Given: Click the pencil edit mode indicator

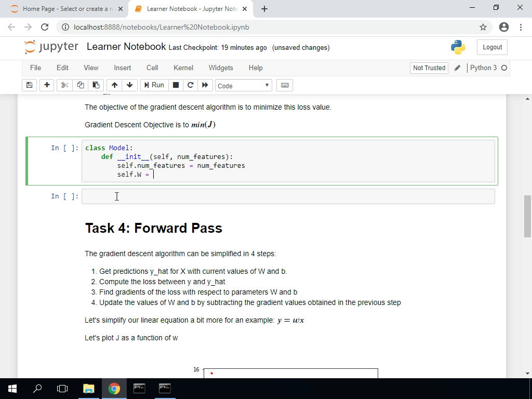Looking at the screenshot, I should point(457,68).
